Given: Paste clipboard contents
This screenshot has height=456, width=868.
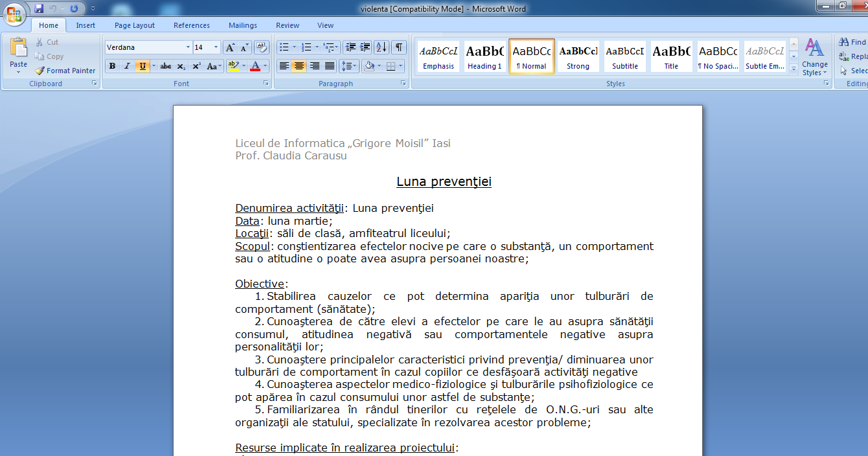Looking at the screenshot, I should [x=19, y=49].
